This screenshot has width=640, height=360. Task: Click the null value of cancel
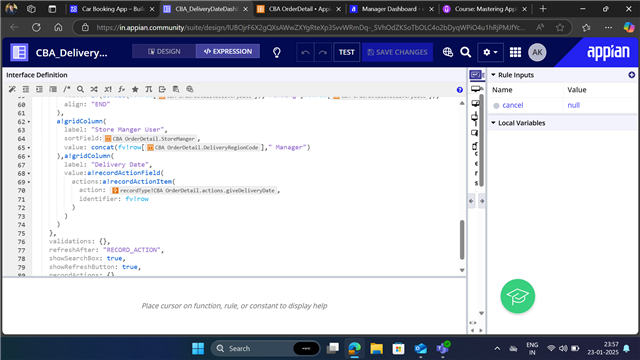(573, 105)
